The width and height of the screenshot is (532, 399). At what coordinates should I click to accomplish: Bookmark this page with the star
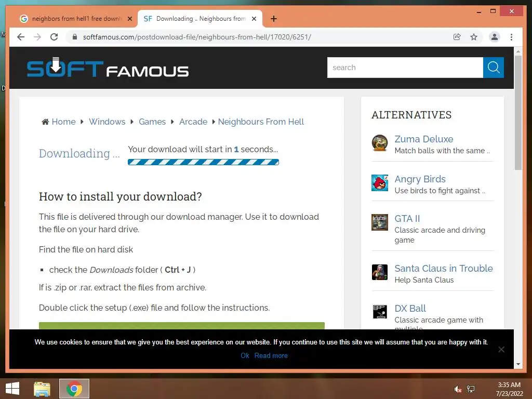(474, 37)
